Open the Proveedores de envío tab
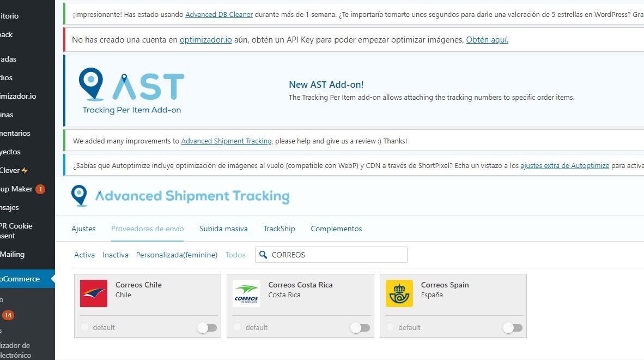This screenshot has width=644, height=360. pos(148,229)
